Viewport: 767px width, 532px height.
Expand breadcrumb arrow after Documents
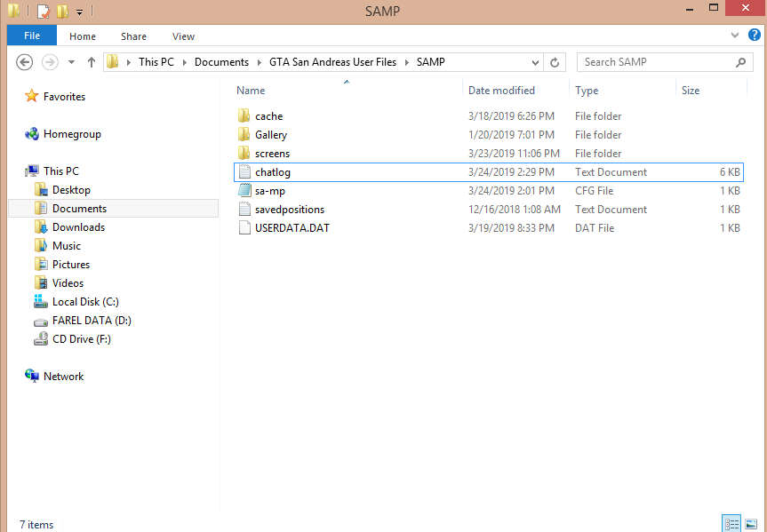[x=260, y=62]
